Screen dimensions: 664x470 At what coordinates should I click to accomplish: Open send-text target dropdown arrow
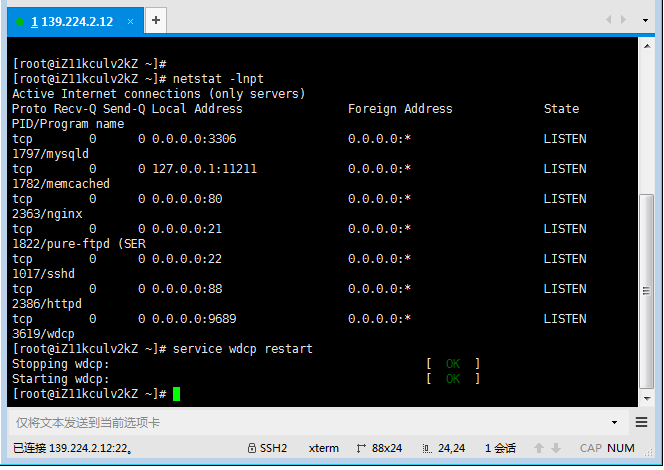tap(614, 422)
